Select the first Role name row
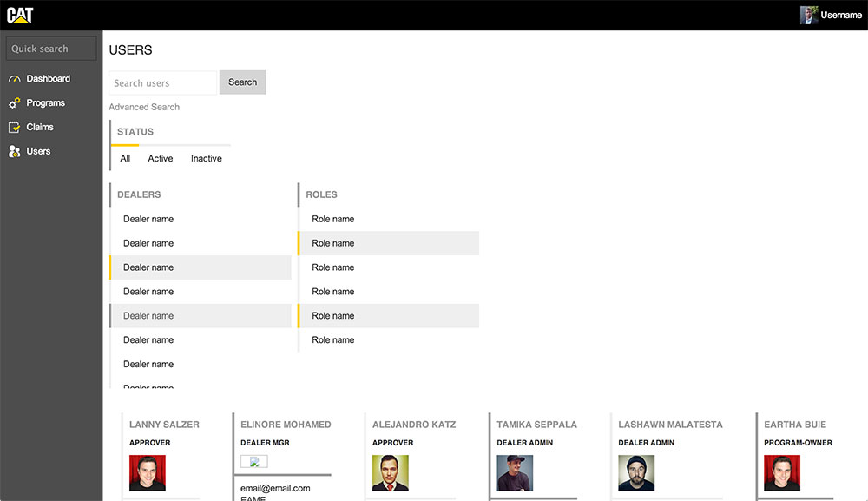This screenshot has height=501, width=868. [x=389, y=219]
